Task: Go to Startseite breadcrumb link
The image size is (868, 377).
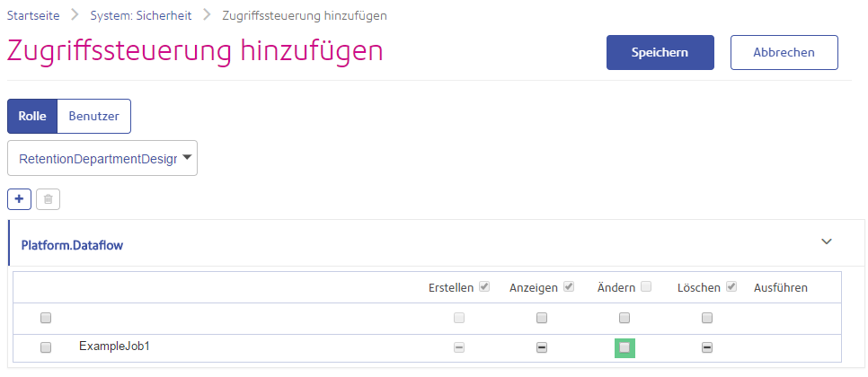Action: click(34, 15)
